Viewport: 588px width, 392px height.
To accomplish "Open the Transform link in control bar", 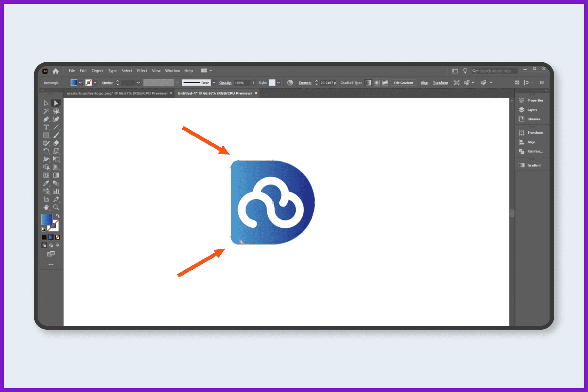I will (x=440, y=83).
